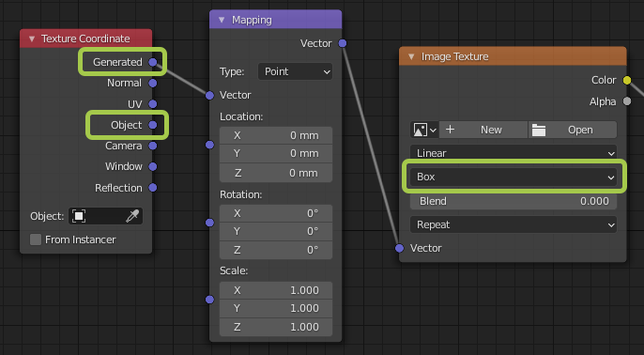Click the Blend value slider

pos(514,201)
